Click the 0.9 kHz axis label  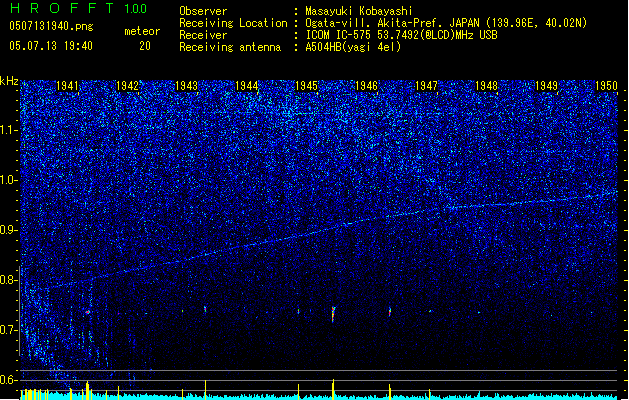tap(8, 230)
